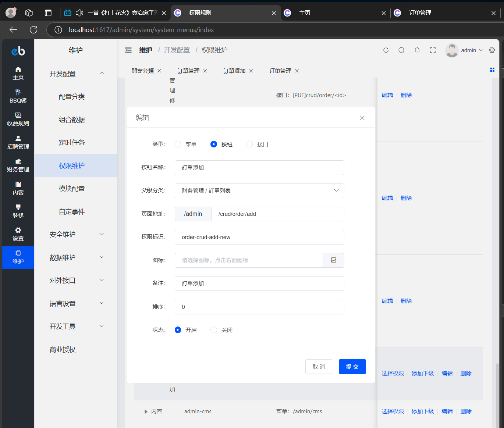Click the browser back arrow
Screen dimensions: 504x428
click(13, 30)
